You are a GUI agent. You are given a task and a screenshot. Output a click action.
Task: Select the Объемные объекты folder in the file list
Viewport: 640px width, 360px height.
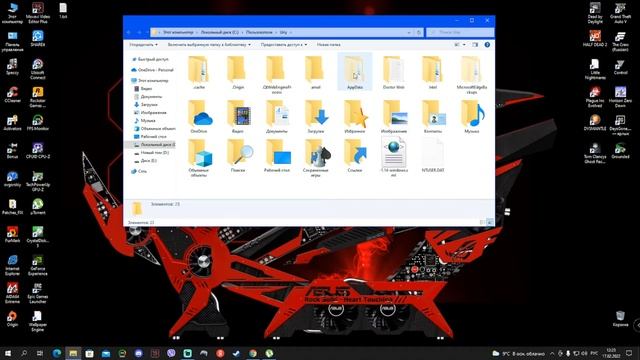(x=199, y=158)
